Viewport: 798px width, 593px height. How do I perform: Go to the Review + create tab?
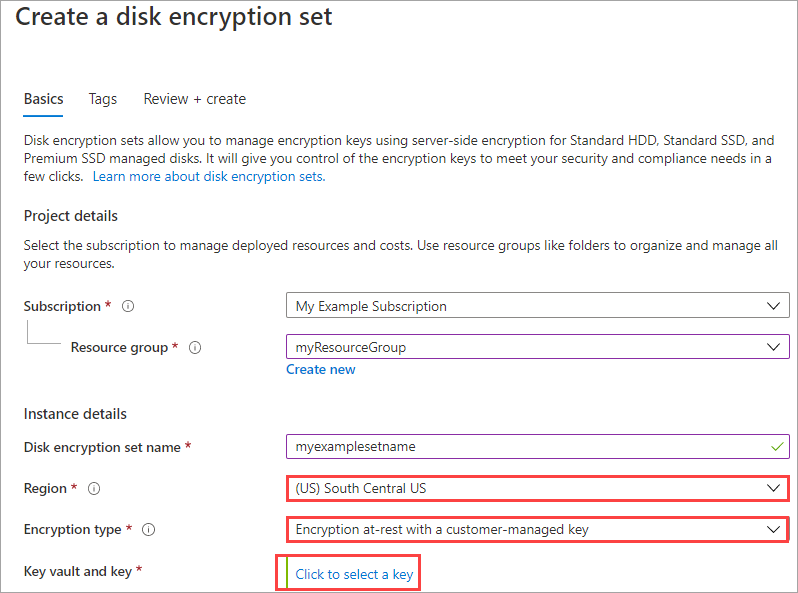pos(195,99)
